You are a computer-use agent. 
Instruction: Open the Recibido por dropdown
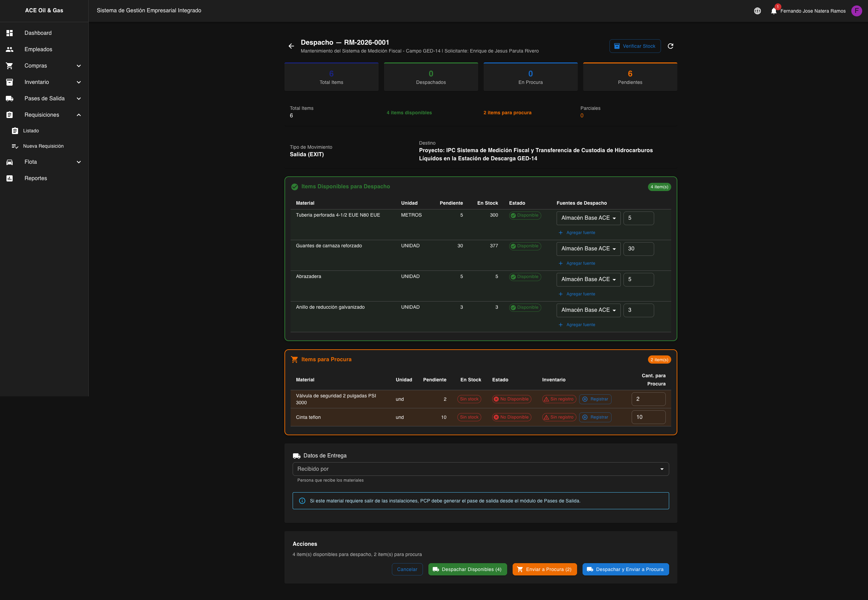[x=480, y=469]
